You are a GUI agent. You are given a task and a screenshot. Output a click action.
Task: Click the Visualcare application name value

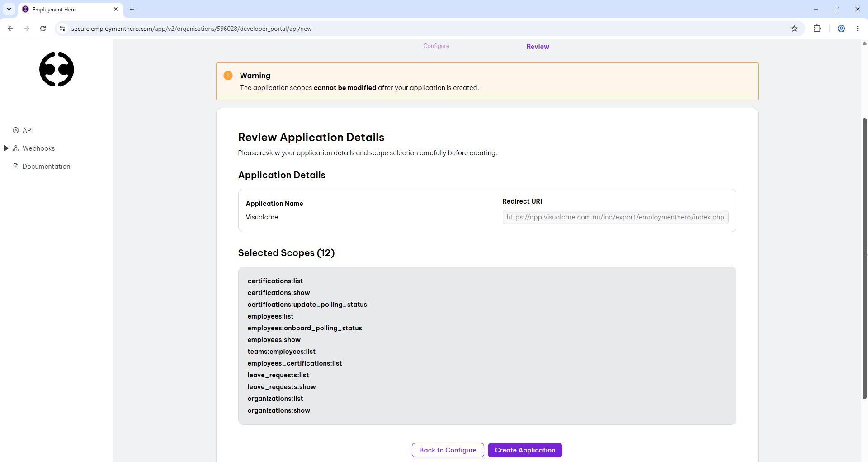click(262, 217)
